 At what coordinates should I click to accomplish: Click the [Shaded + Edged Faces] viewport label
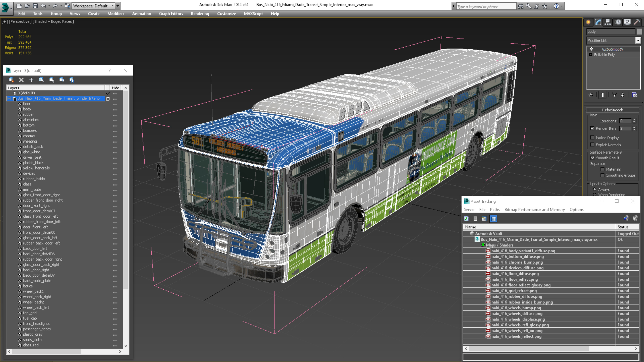tap(53, 21)
